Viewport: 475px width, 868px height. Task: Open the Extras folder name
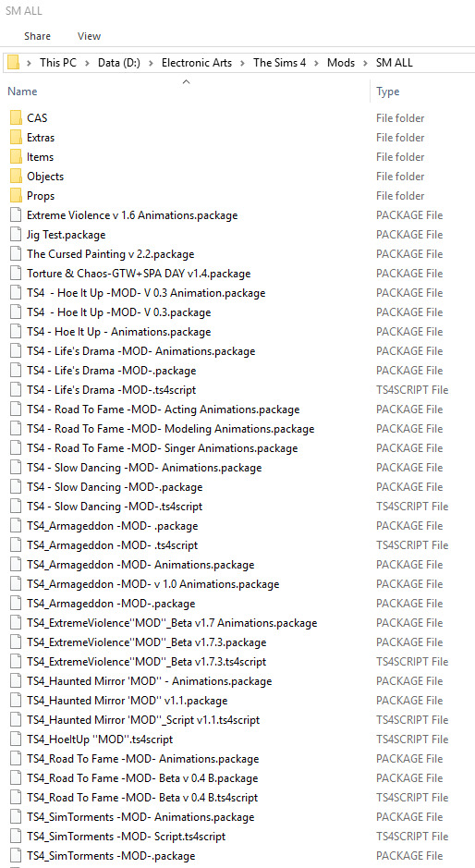pyautogui.click(x=41, y=138)
